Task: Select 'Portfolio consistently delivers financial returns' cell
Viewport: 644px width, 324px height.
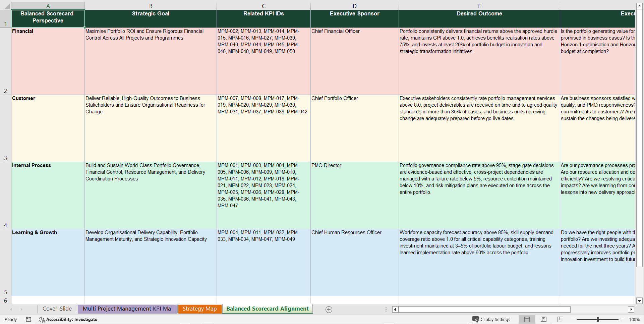Action: pos(479,61)
